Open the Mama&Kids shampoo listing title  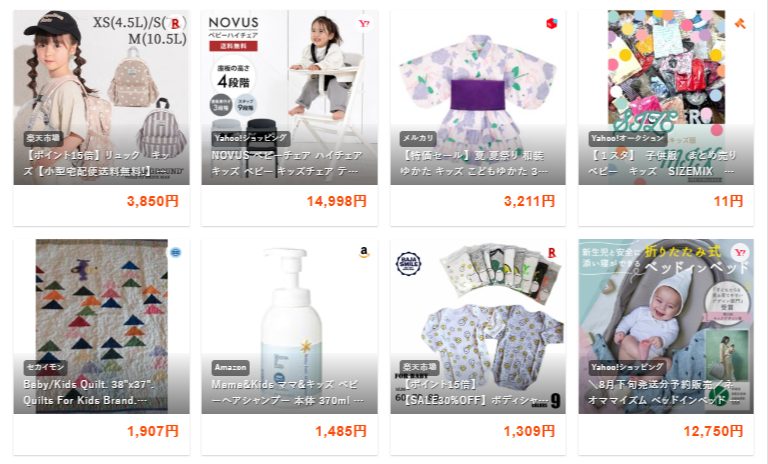287,392
